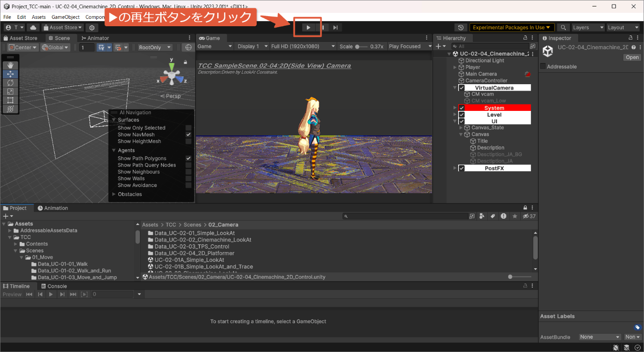This screenshot has width=644, height=352.
Task: Select the Rect tool in Scene
Action: tap(11, 100)
